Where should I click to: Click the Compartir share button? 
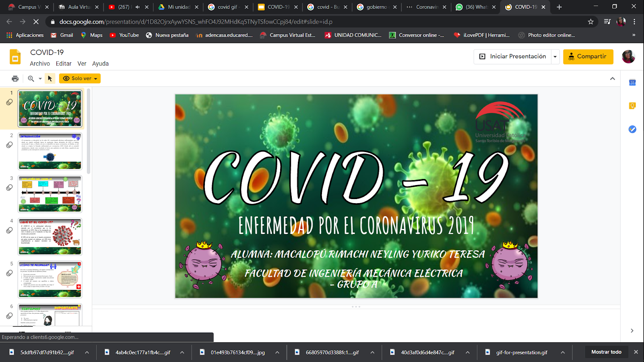coord(588,57)
